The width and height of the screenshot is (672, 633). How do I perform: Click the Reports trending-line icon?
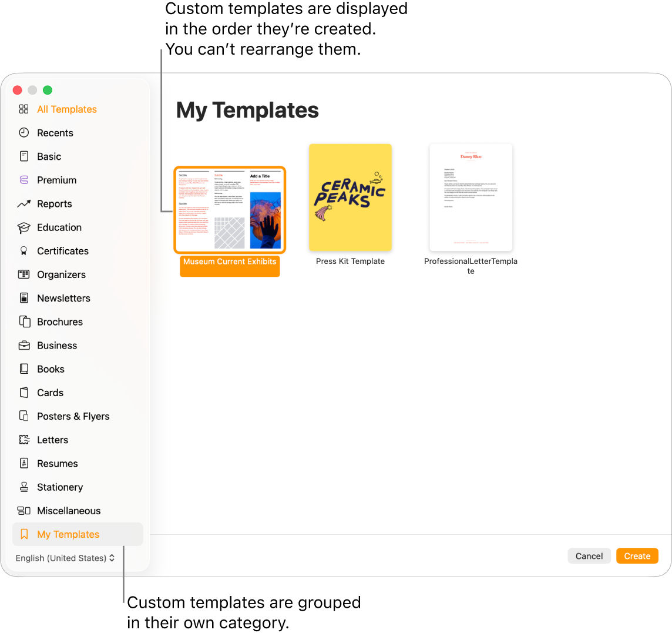23,203
